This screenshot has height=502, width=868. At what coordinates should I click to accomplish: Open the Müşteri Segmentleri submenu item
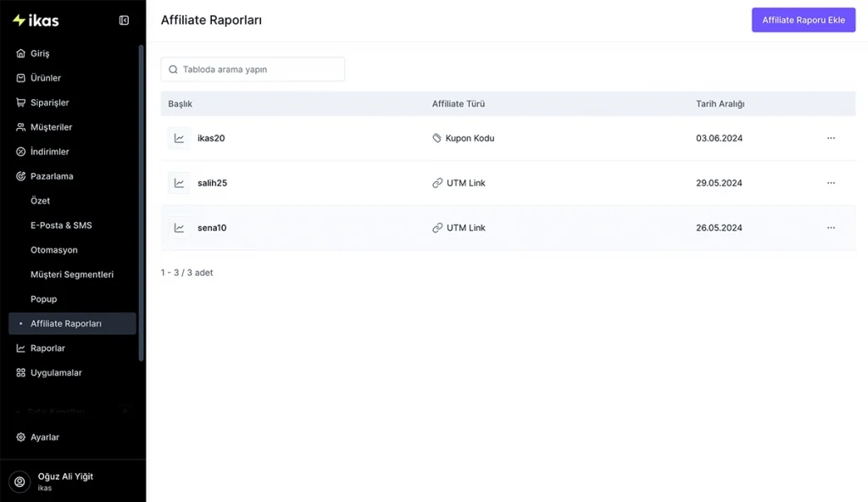pos(71,275)
